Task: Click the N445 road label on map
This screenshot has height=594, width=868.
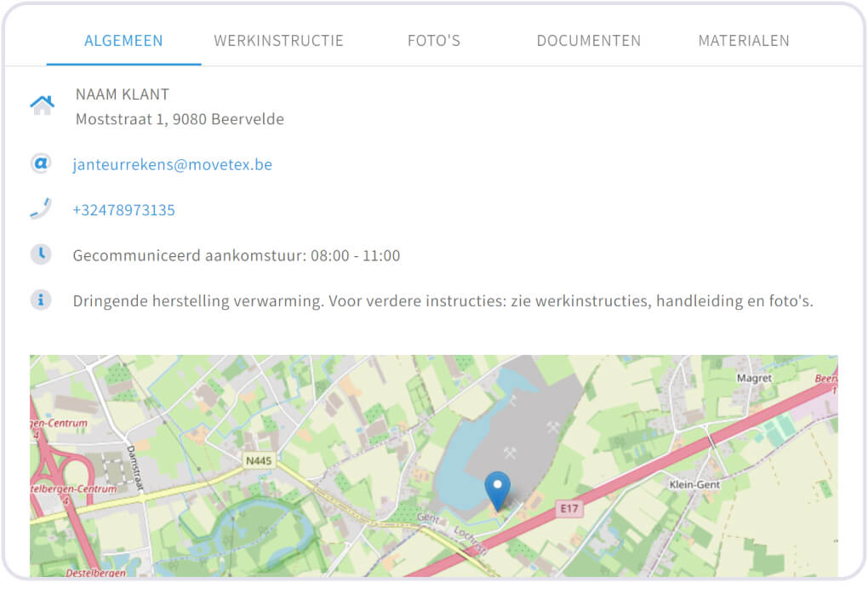Action: tap(259, 460)
